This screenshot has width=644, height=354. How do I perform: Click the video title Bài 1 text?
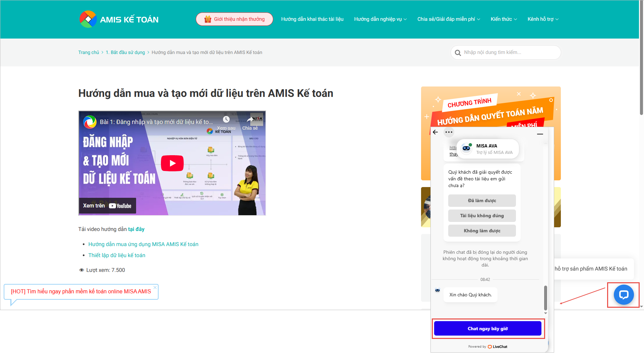click(156, 122)
